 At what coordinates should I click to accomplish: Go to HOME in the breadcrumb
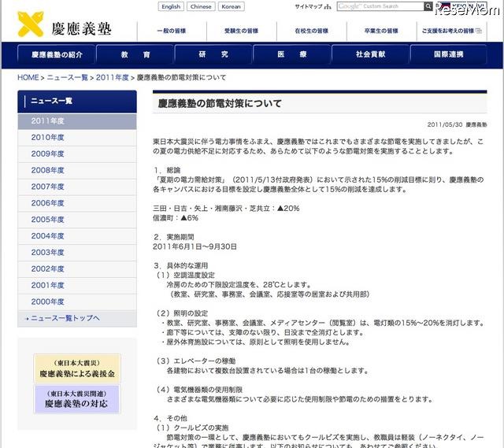pos(28,78)
